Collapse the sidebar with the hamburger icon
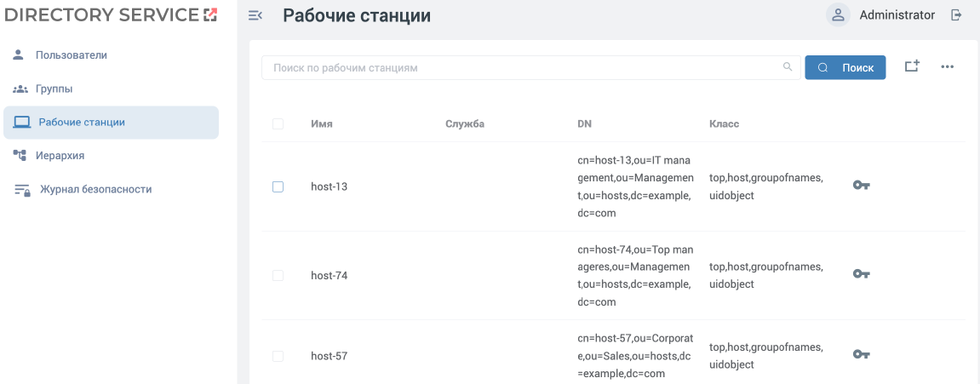 pyautogui.click(x=255, y=15)
